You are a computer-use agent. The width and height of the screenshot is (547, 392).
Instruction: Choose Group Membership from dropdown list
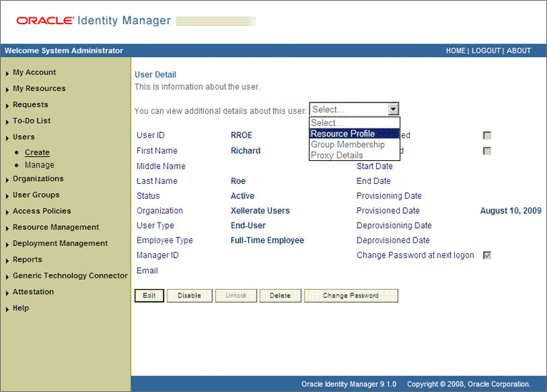(354, 144)
